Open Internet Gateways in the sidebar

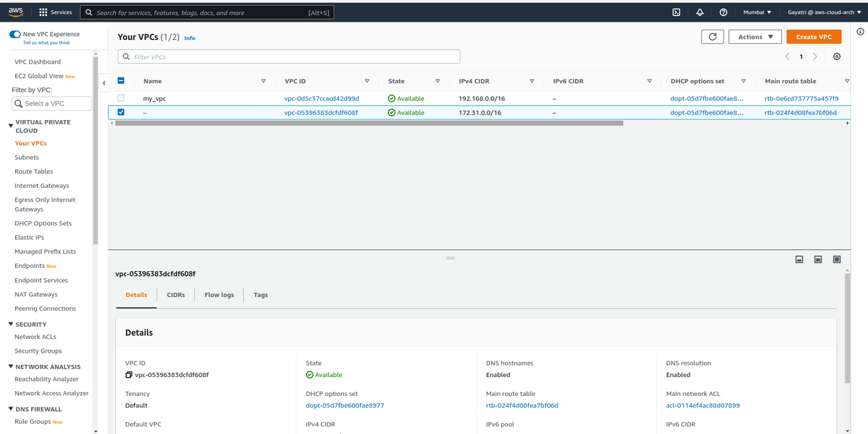pyautogui.click(x=42, y=186)
